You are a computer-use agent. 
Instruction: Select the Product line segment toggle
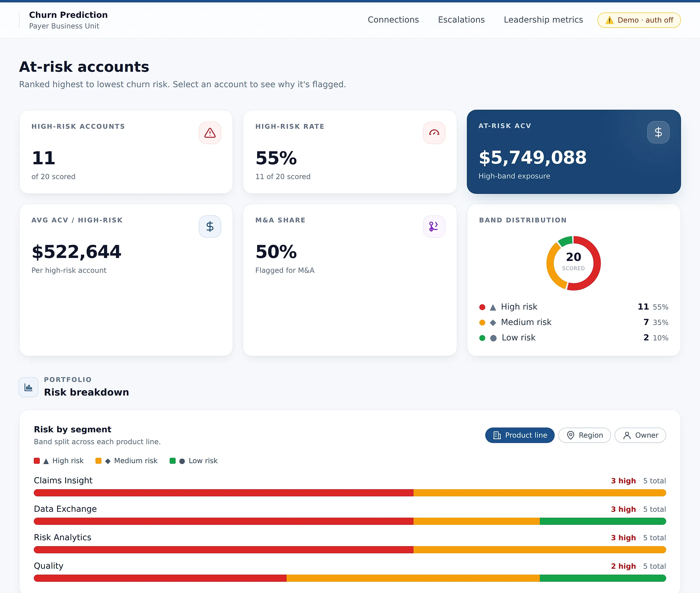click(519, 435)
